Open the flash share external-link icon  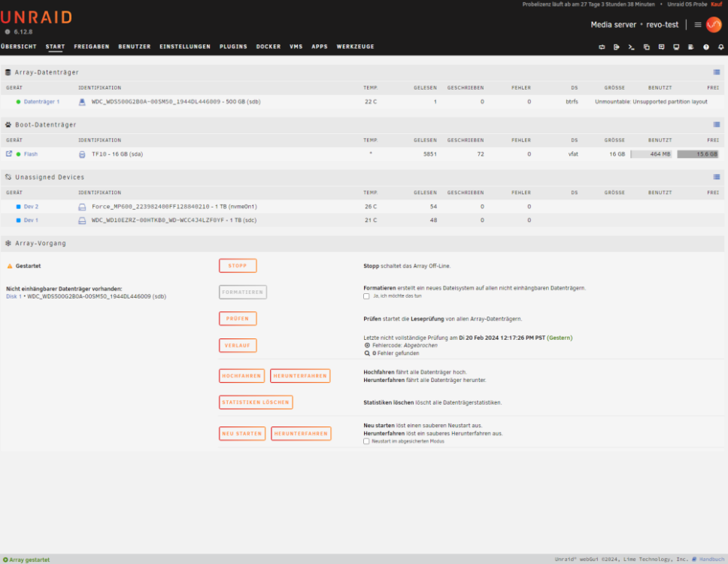(9, 153)
